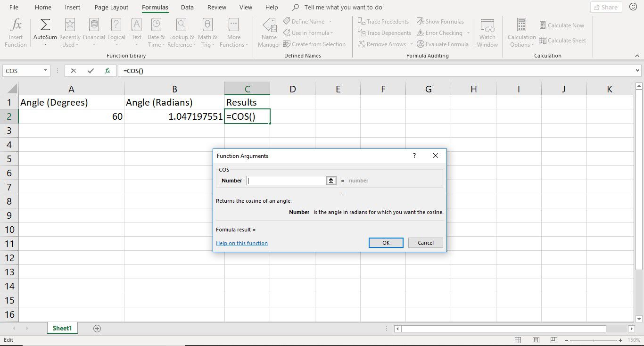
Task: Confirm formula entry with the checkmark icon
Action: click(x=91, y=71)
